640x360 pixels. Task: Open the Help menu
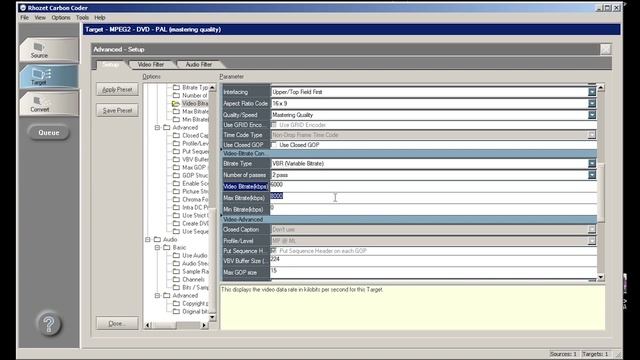tap(100, 18)
